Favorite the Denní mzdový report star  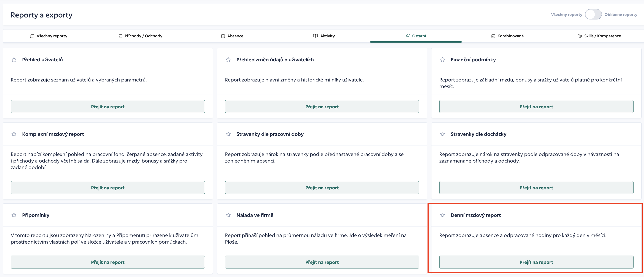click(x=443, y=215)
